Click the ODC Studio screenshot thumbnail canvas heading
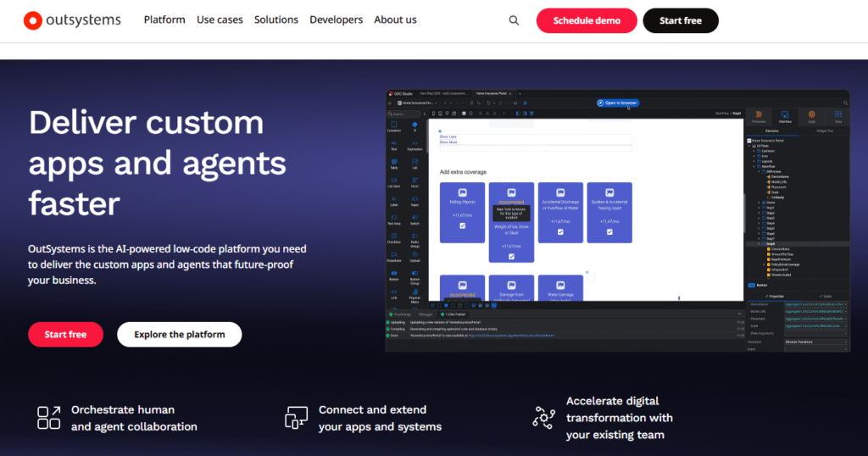Screen dimensions: 868x456 (x=463, y=172)
